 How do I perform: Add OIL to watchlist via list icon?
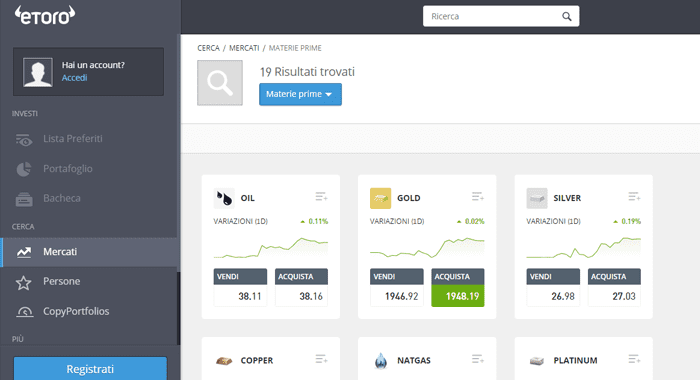(321, 196)
